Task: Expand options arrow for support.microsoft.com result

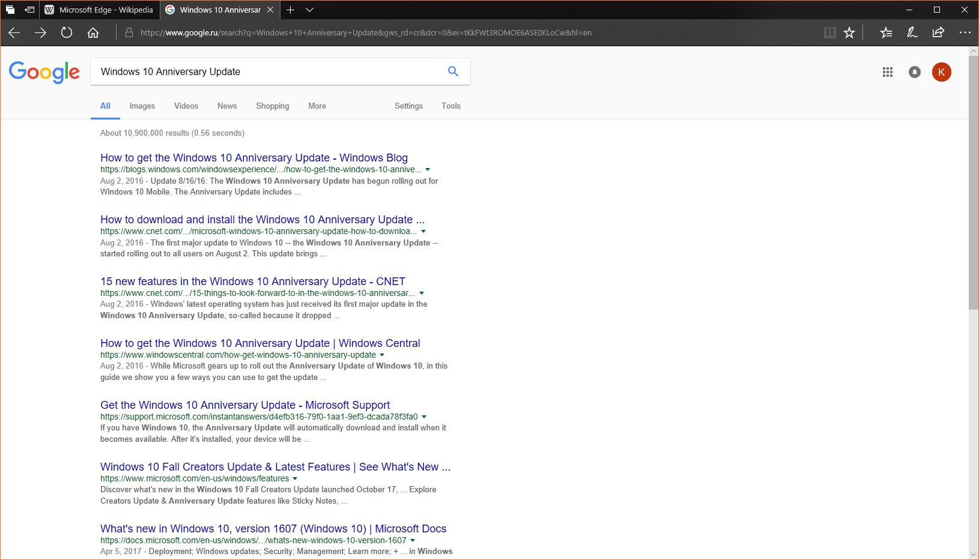Action: point(424,417)
